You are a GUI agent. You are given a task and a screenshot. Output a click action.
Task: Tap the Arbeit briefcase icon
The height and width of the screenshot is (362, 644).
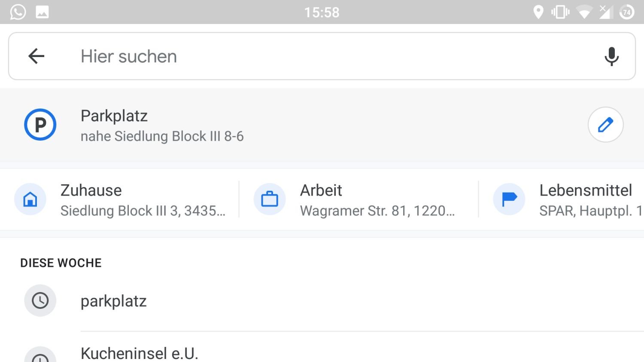pyautogui.click(x=270, y=199)
